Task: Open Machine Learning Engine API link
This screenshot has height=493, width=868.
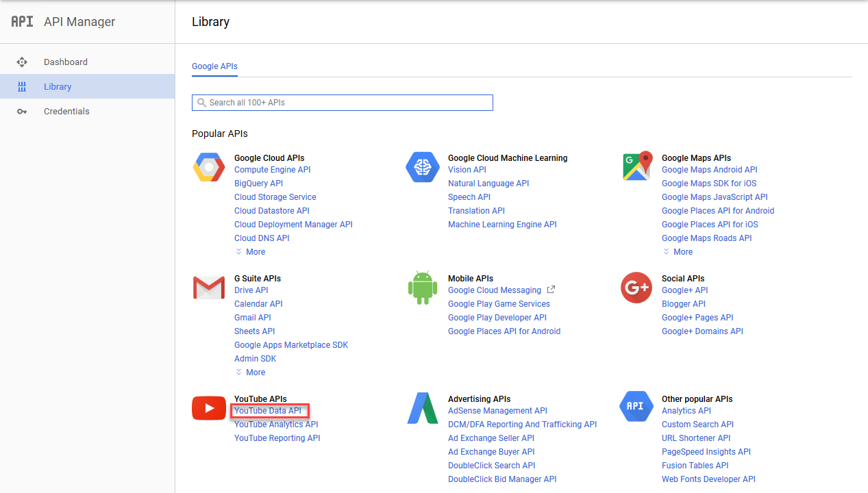Action: point(502,225)
